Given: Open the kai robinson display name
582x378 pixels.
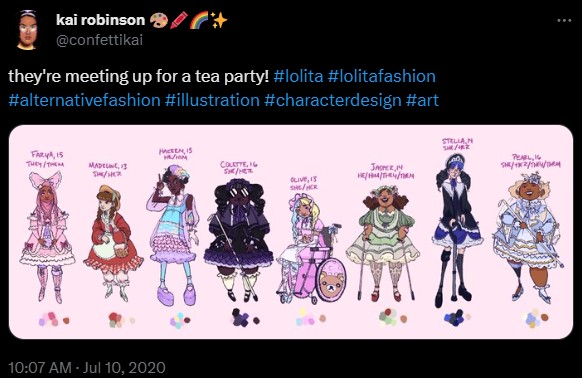Looking at the screenshot, I should 100,20.
